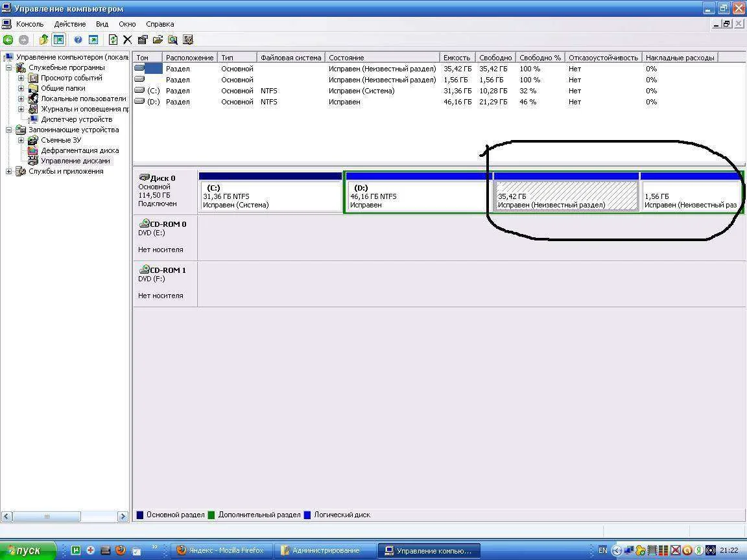Open the Действие menu
Image resolution: width=747 pixels, height=560 pixels.
tap(70, 24)
